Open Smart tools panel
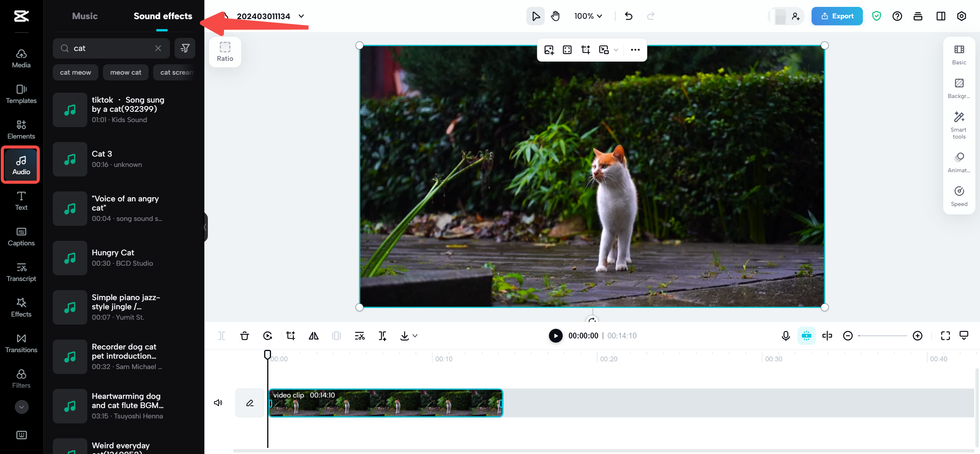980x454 pixels. (959, 125)
